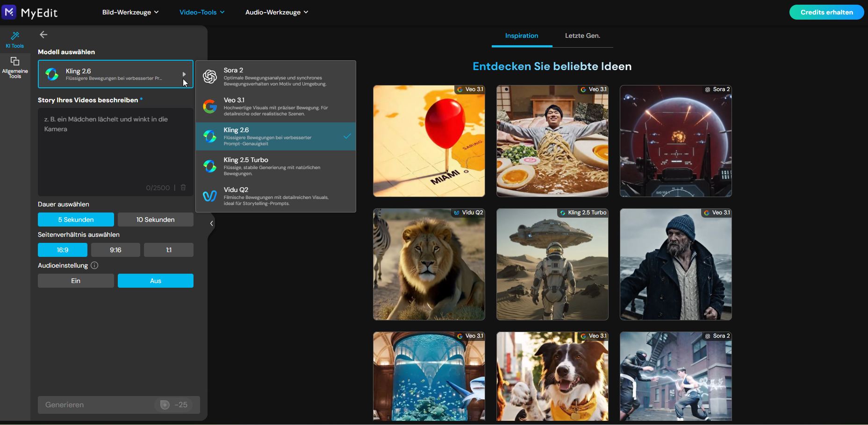868x425 pixels.
Task: Select 5 Sekunden duration
Action: coord(76,220)
